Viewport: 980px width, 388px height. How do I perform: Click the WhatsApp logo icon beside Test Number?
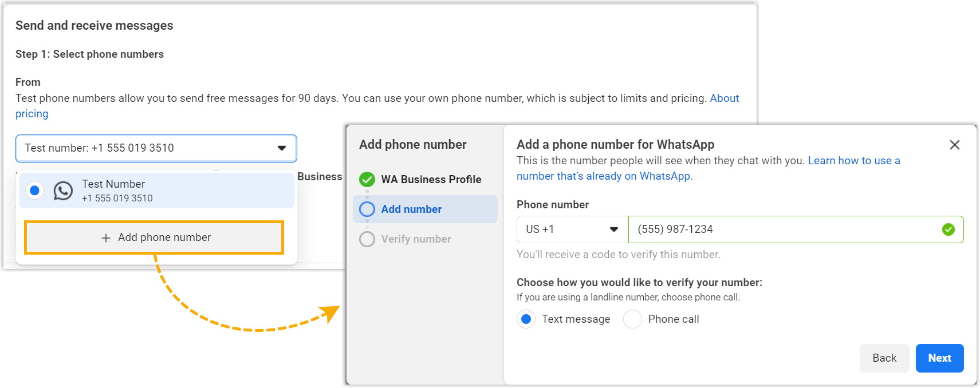coord(63,191)
